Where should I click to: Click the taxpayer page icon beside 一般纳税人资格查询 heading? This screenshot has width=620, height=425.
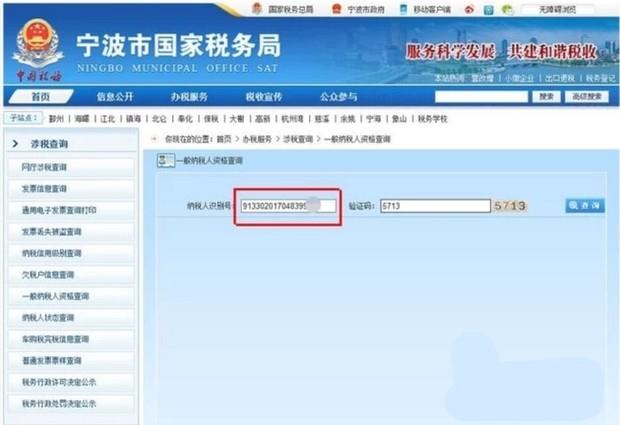(166, 160)
